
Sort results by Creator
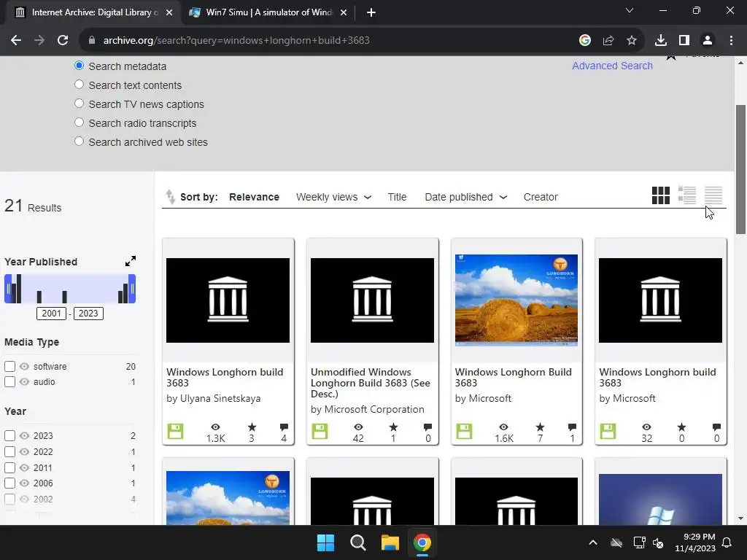[541, 197]
